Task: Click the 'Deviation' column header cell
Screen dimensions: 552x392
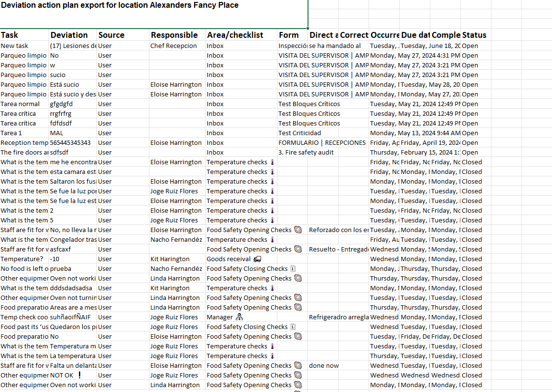Action: tap(73, 35)
